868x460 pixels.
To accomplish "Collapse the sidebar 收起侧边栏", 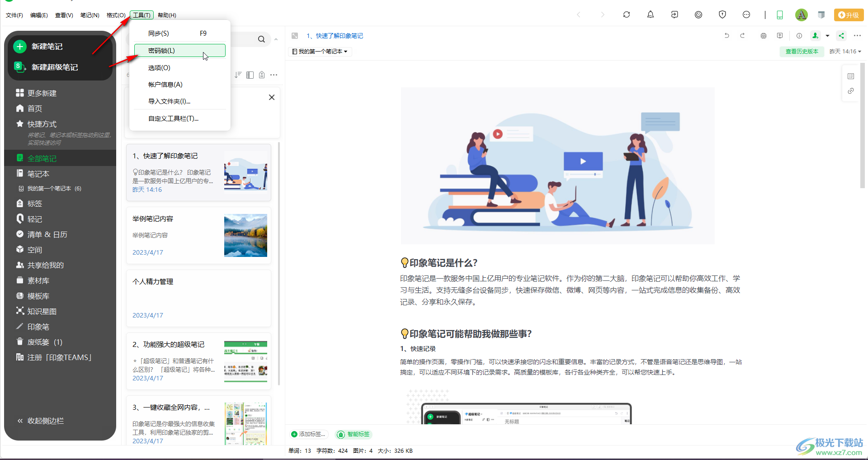I will (x=40, y=421).
